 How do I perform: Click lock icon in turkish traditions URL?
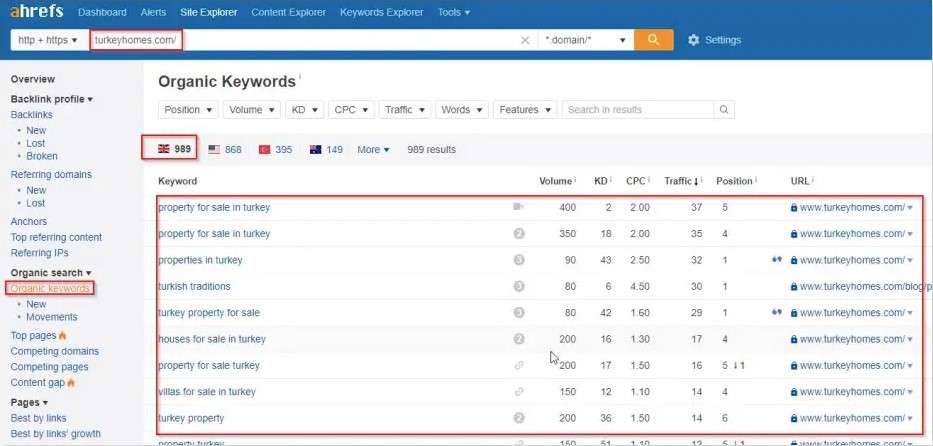click(x=794, y=287)
